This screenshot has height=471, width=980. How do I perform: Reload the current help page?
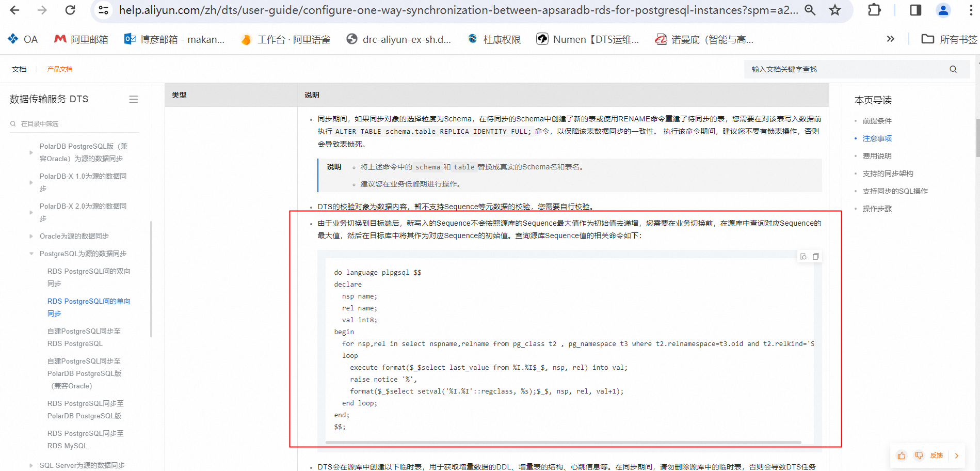click(x=70, y=10)
